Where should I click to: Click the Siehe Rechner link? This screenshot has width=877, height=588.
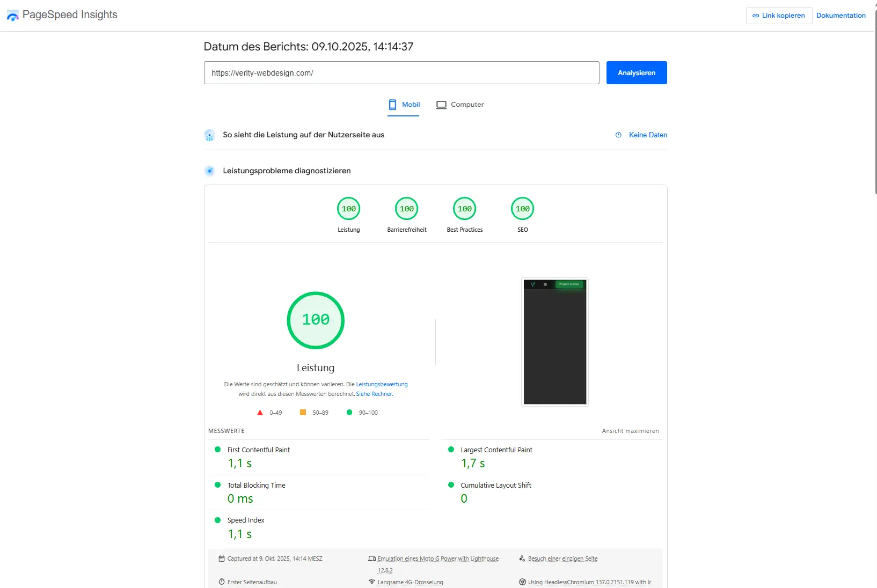374,393
